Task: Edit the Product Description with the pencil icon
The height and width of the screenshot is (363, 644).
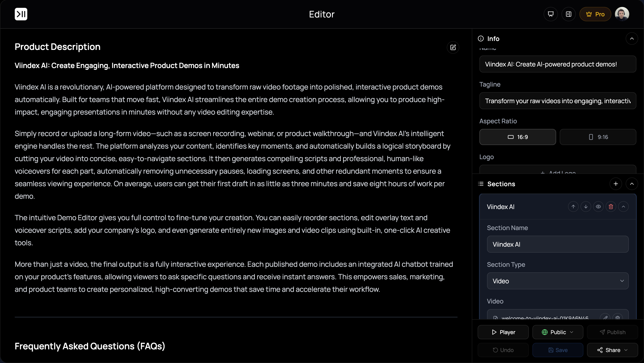Action: (453, 47)
